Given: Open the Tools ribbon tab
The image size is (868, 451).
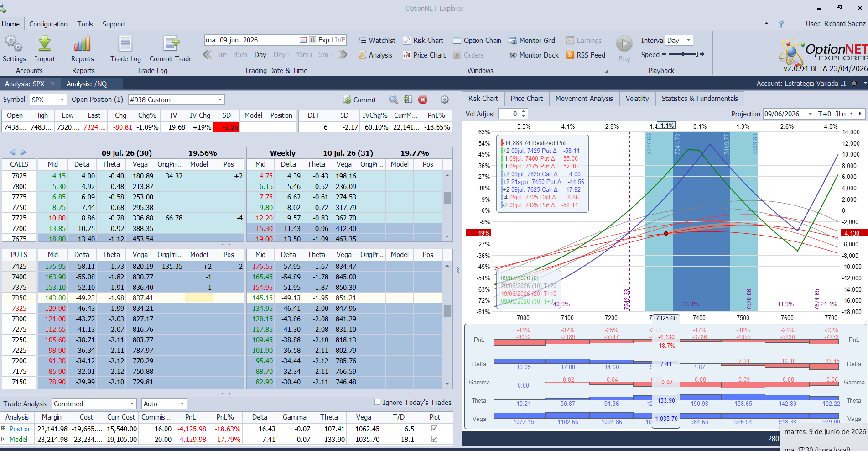Looking at the screenshot, I should point(85,24).
